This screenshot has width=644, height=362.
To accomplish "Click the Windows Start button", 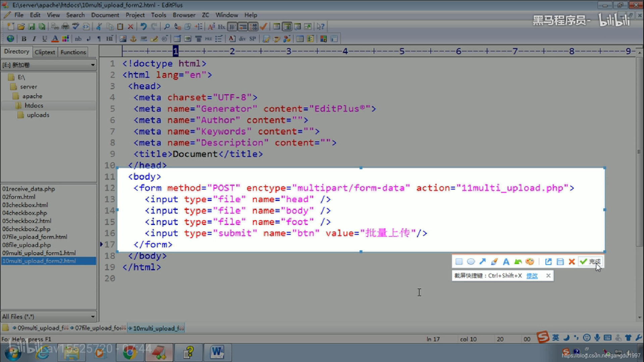I will point(13,353).
